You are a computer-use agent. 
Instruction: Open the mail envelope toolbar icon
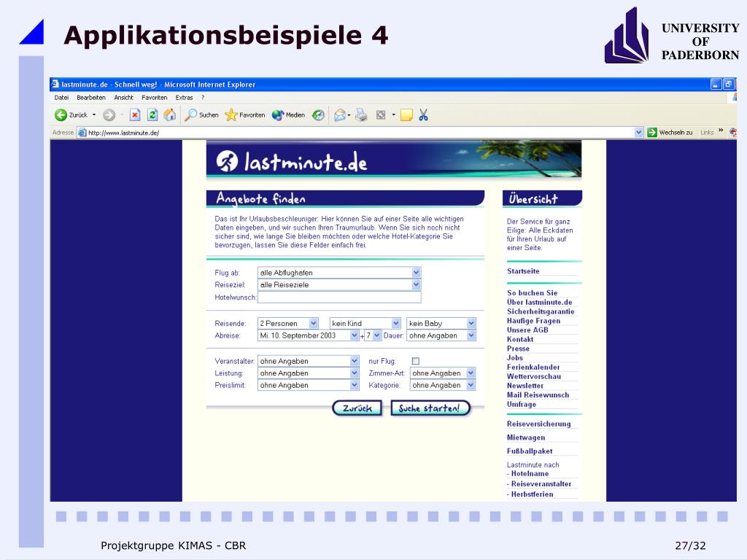[x=340, y=114]
